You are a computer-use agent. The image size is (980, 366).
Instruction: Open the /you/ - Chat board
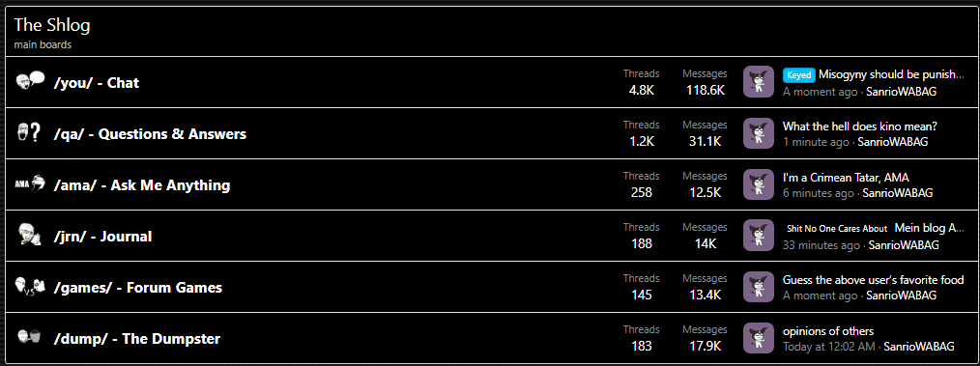[97, 82]
